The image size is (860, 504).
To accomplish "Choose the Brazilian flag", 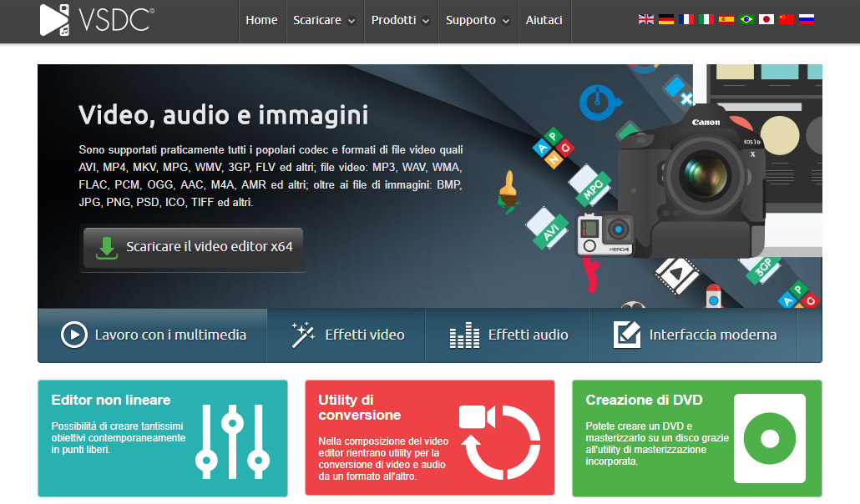I will click(x=746, y=19).
